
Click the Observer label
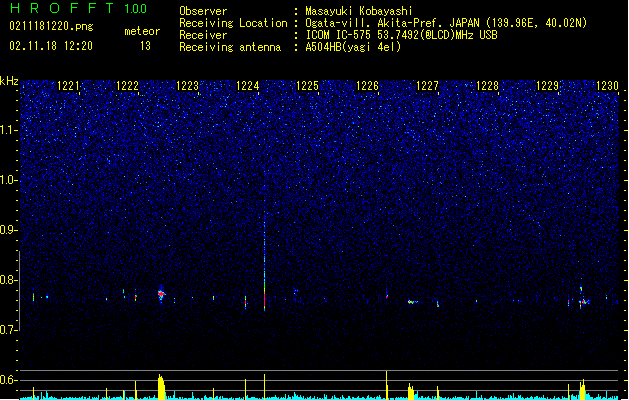(203, 11)
